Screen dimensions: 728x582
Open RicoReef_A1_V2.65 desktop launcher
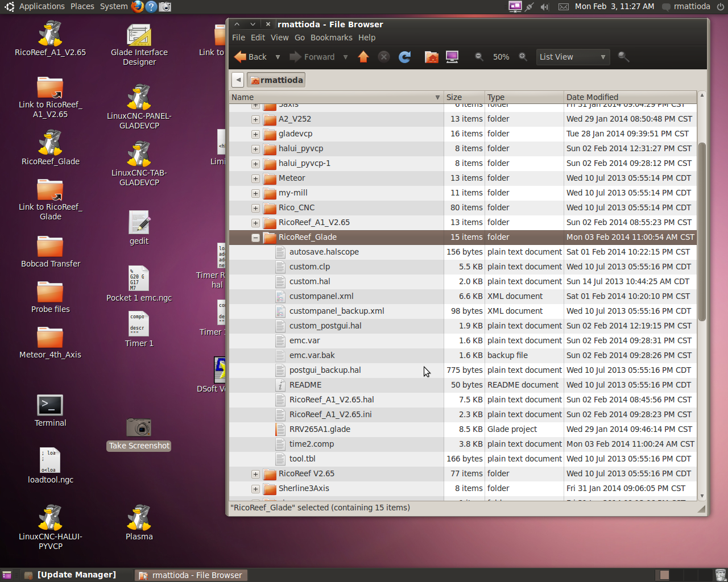point(50,39)
